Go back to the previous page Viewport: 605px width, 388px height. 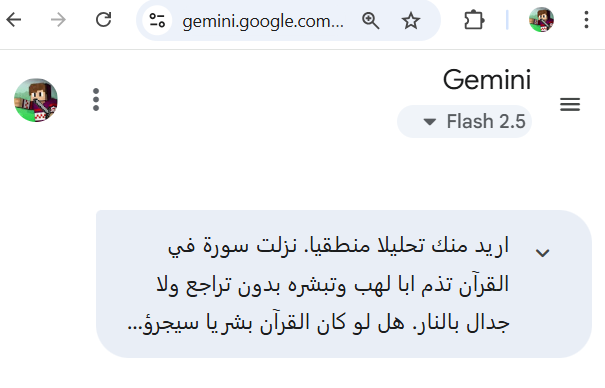click(14, 20)
